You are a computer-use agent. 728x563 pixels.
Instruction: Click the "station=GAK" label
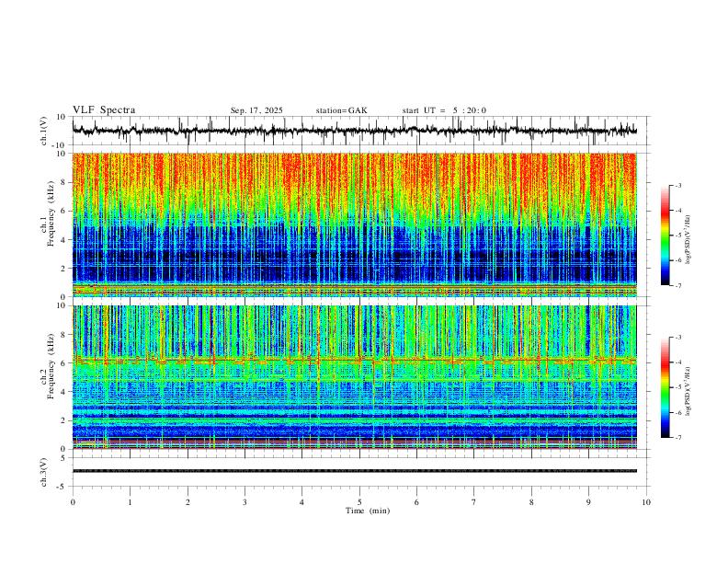[x=341, y=110]
